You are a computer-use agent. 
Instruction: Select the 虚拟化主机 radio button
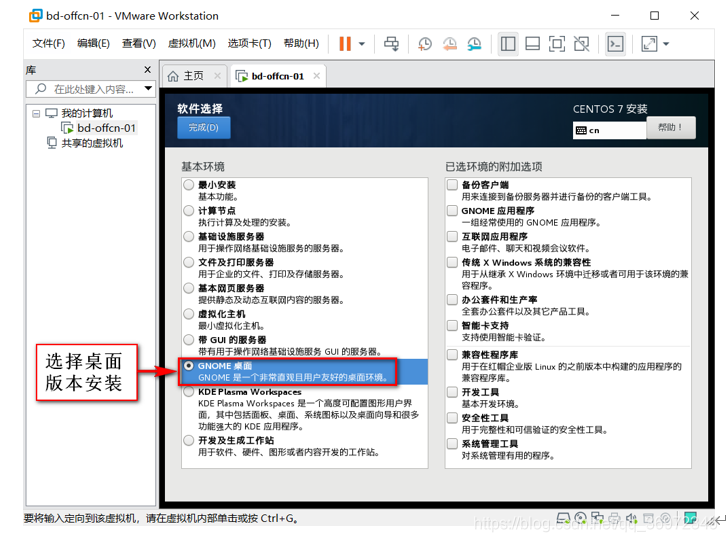(x=189, y=314)
